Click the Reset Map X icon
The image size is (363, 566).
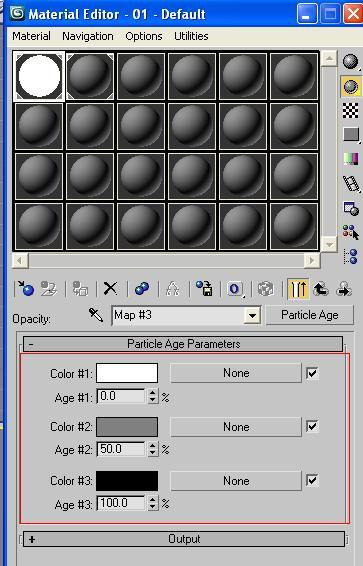click(x=110, y=289)
